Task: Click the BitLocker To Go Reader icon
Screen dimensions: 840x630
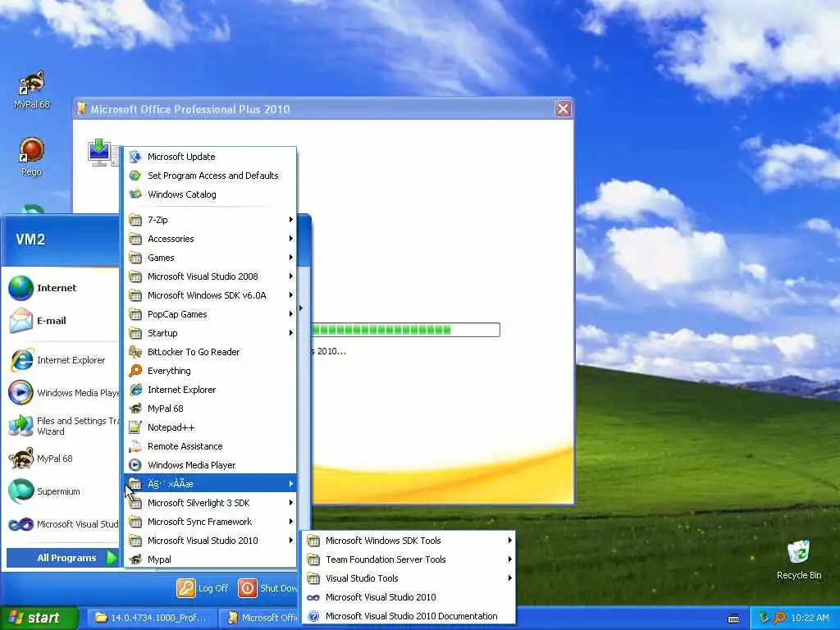Action: pyautogui.click(x=135, y=351)
